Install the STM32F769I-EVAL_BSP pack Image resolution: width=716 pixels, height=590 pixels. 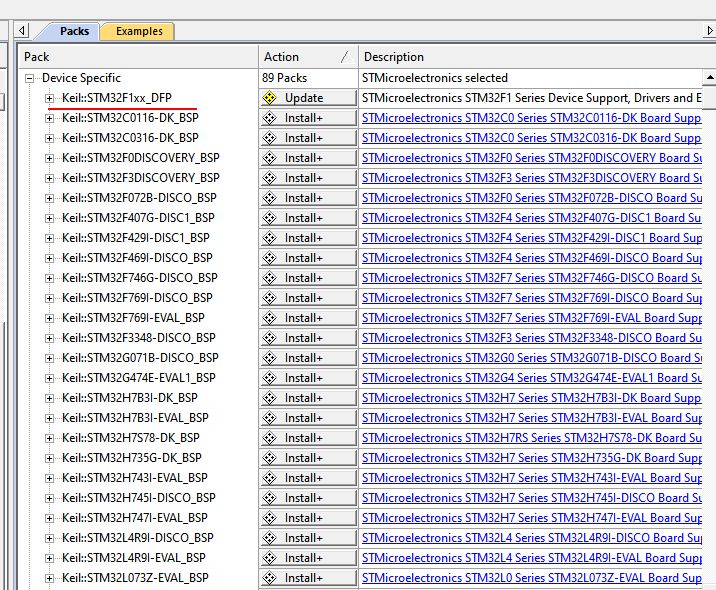(x=309, y=318)
